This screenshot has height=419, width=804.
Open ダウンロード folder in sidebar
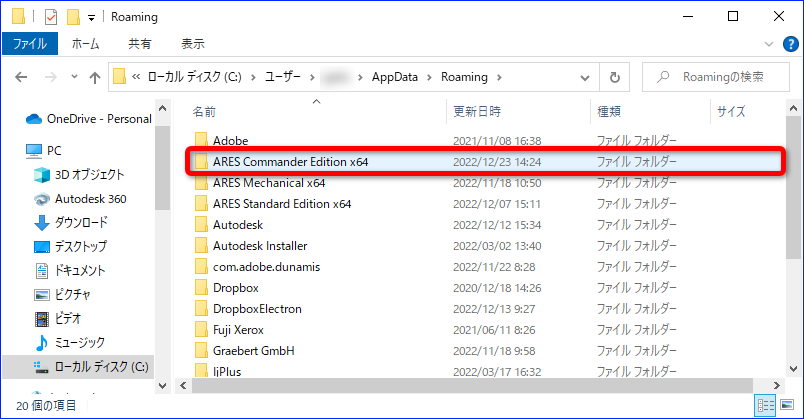tap(71, 223)
